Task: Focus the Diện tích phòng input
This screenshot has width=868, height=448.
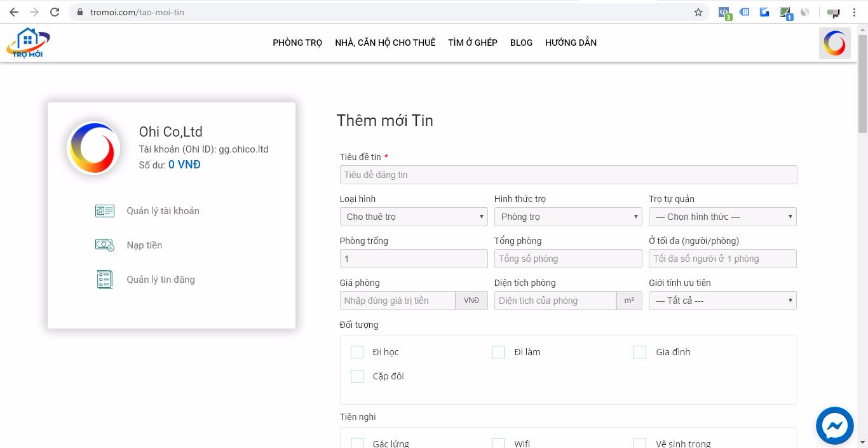Action: tap(555, 301)
